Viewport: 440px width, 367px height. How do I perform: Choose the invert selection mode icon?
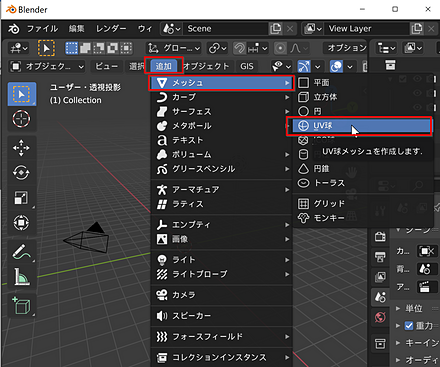(x=112, y=48)
